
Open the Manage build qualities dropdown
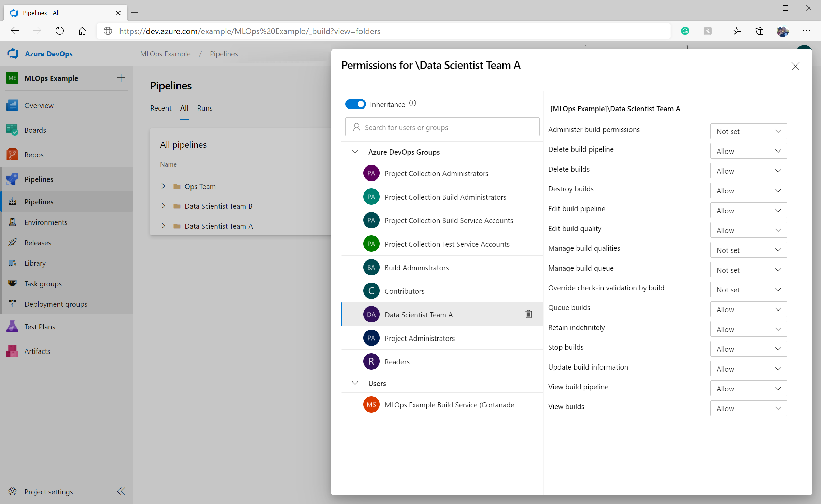tap(748, 250)
